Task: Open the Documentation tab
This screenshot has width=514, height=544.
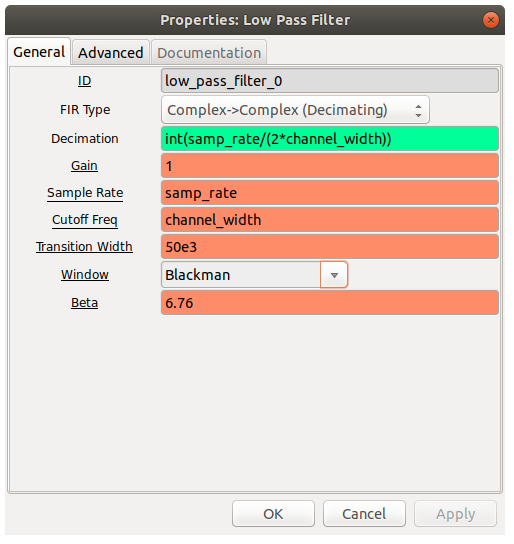Action: point(210,53)
